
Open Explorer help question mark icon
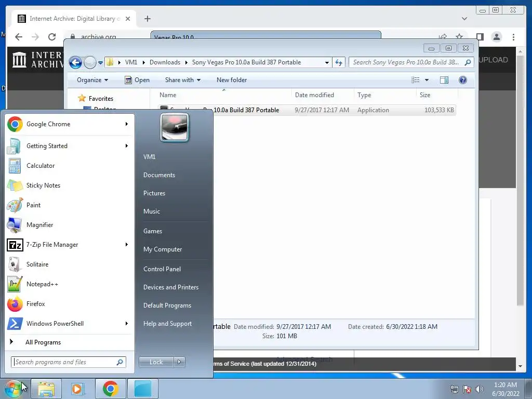463,79
